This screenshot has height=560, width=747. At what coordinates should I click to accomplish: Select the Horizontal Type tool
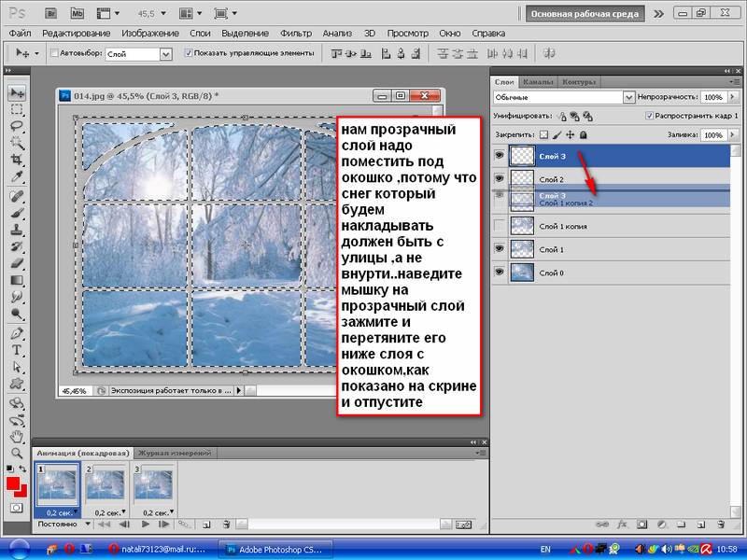tap(17, 350)
